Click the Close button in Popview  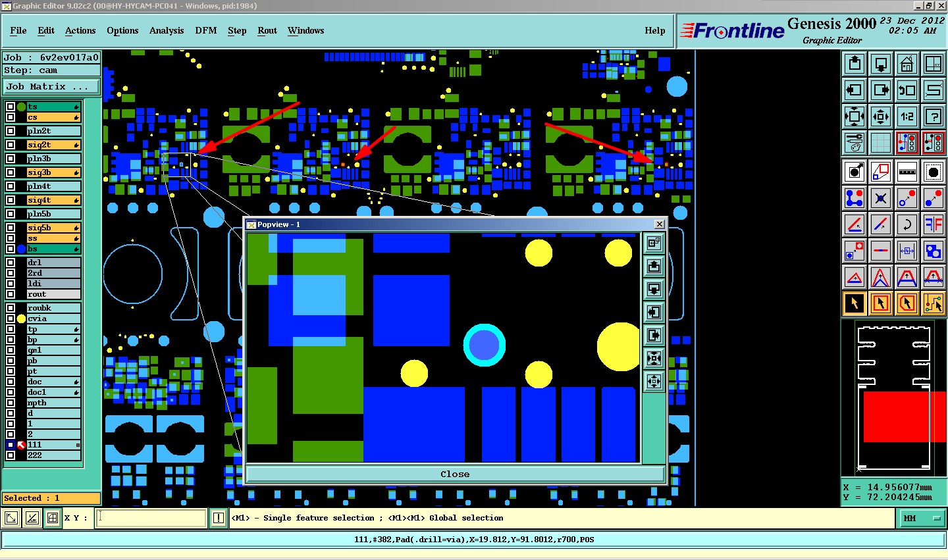point(455,474)
